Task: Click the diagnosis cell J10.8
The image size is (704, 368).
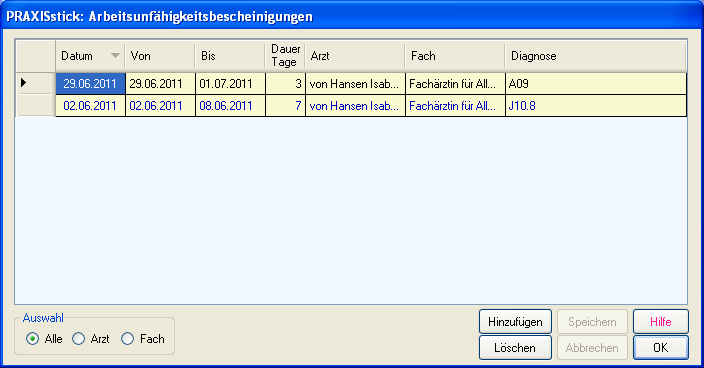Action: click(x=596, y=106)
